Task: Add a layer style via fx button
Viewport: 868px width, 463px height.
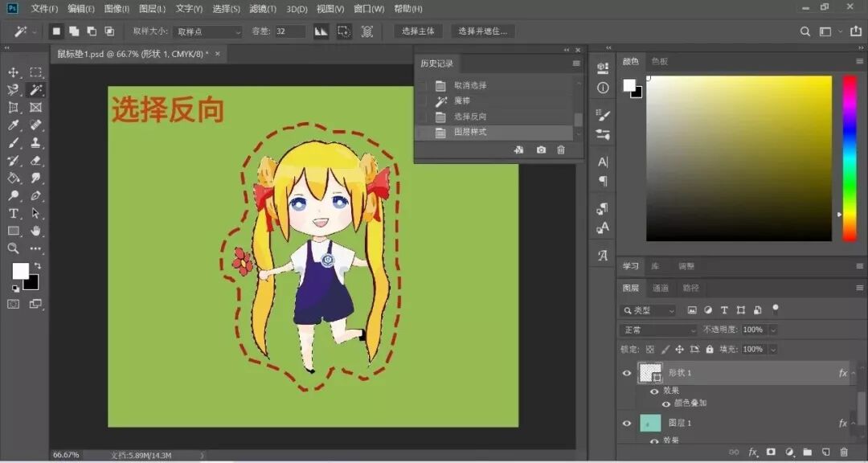Action: 753,453
